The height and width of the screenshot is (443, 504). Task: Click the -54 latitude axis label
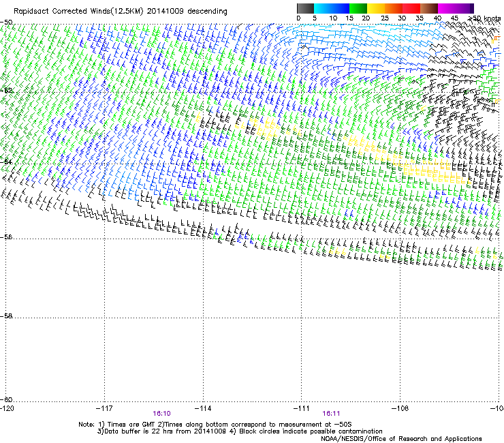(6, 162)
